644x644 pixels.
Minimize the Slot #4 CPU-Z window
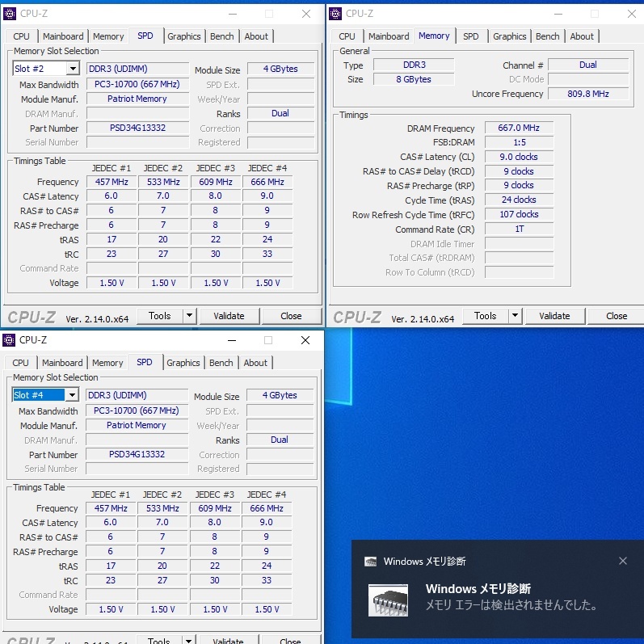tap(232, 340)
